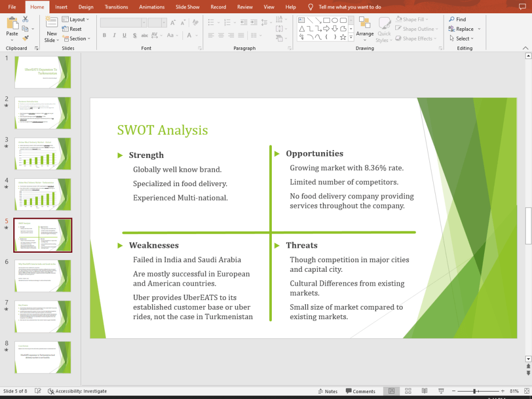
Task: Open the comments icon at top right
Action: pyautogui.click(x=522, y=7)
